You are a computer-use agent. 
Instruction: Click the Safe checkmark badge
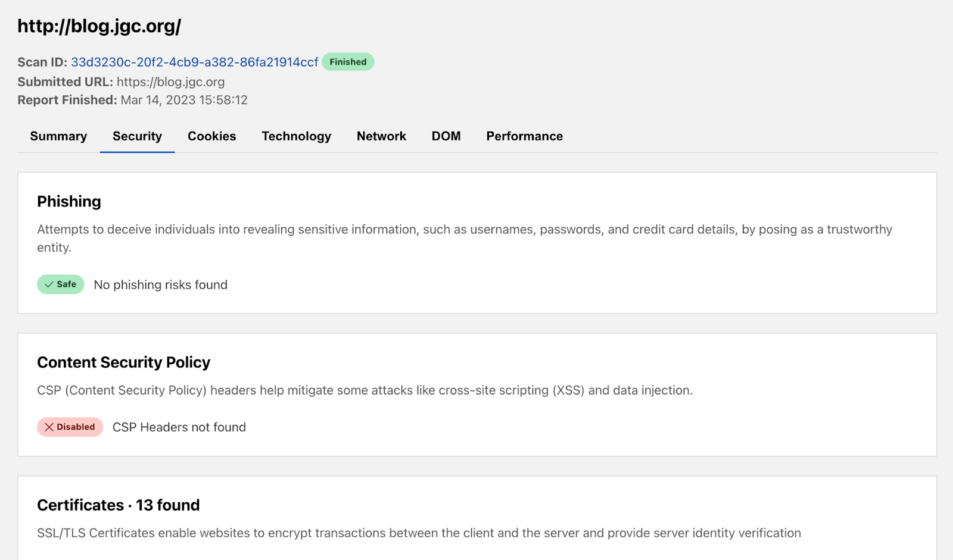tap(61, 284)
